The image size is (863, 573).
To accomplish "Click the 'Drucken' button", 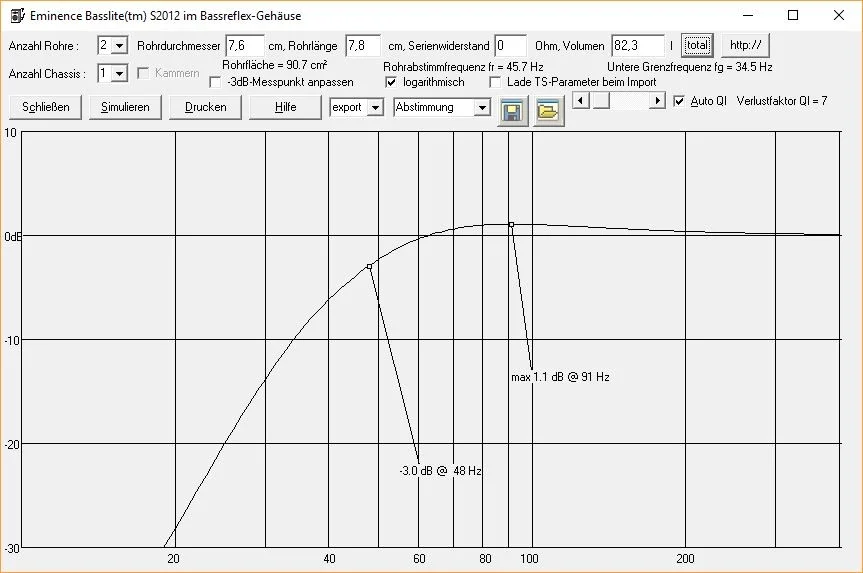I will coord(205,107).
